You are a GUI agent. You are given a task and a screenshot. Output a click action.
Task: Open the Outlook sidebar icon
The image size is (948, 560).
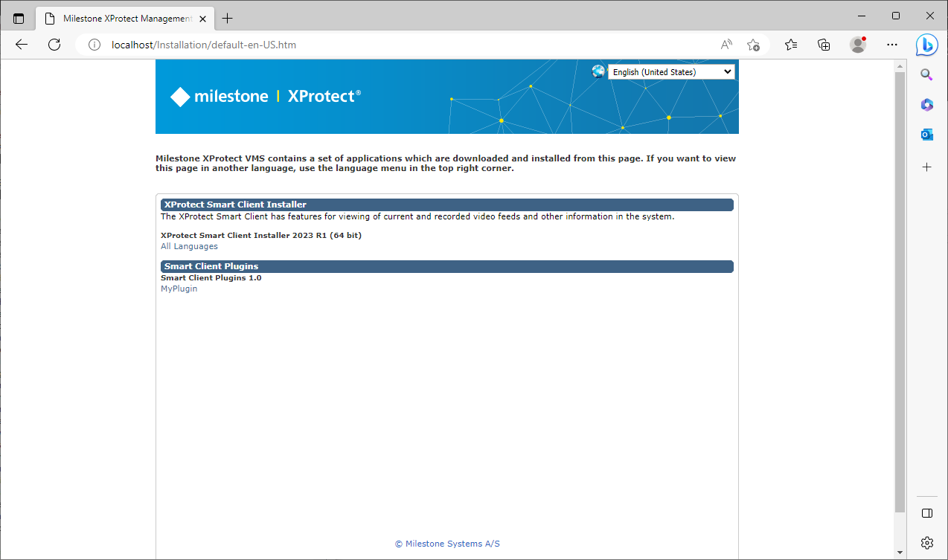(926, 135)
